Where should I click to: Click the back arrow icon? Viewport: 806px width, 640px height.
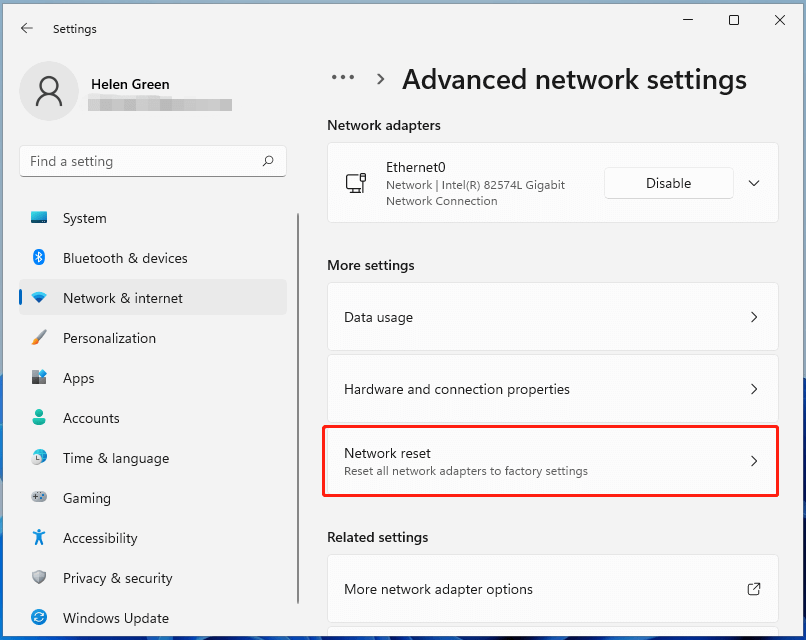(x=26, y=28)
